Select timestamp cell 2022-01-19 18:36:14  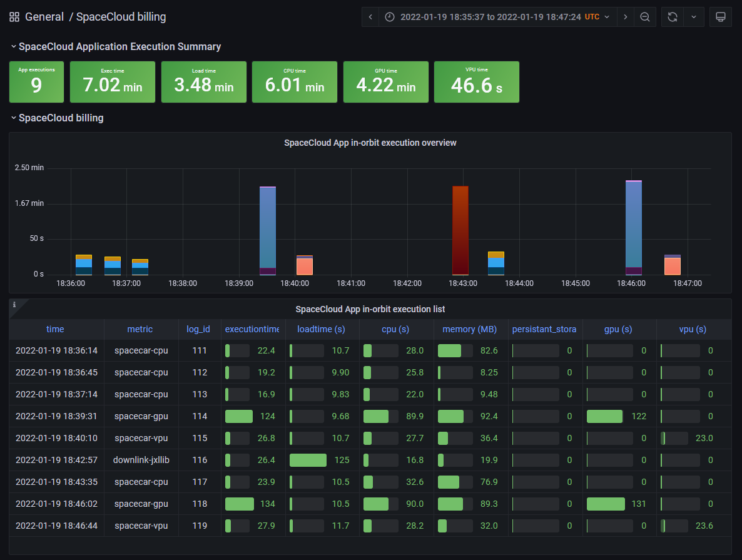point(56,351)
